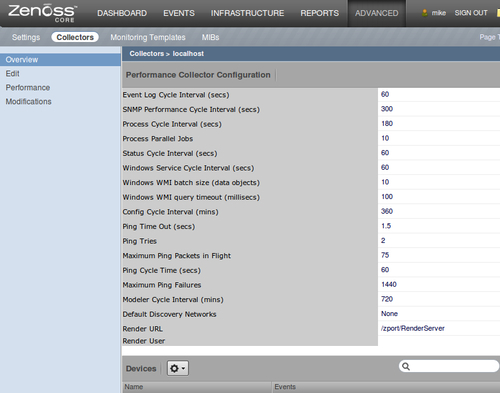500x393 pixels.
Task: Focus the Devices search field
Action: [x=449, y=366]
